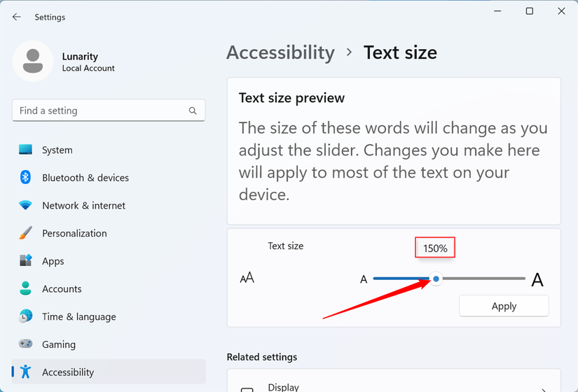Click the user profile avatar picture
This screenshot has width=578, height=392.
[32, 62]
